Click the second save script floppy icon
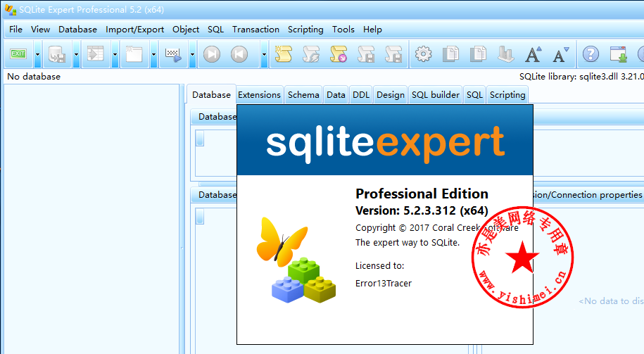 (x=393, y=54)
